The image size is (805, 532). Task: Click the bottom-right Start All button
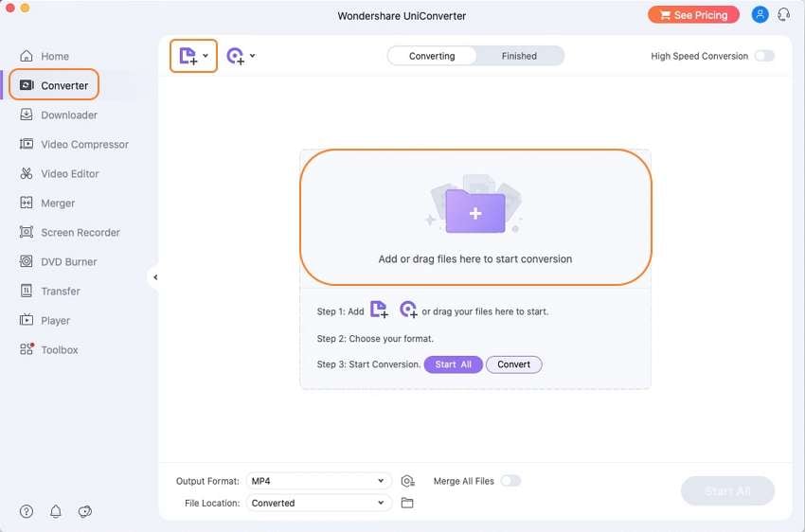pos(727,491)
